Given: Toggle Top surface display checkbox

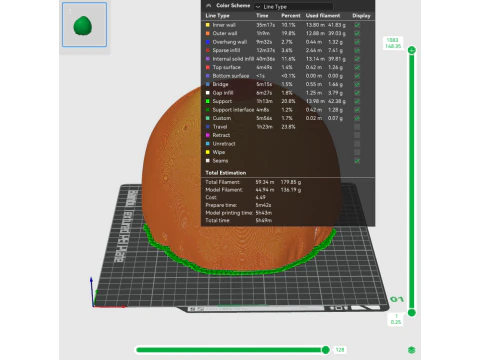Looking at the screenshot, I should point(357,67).
